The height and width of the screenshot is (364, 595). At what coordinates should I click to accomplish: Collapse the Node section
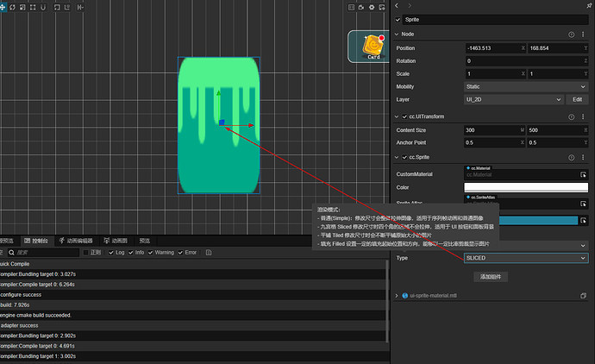397,35
